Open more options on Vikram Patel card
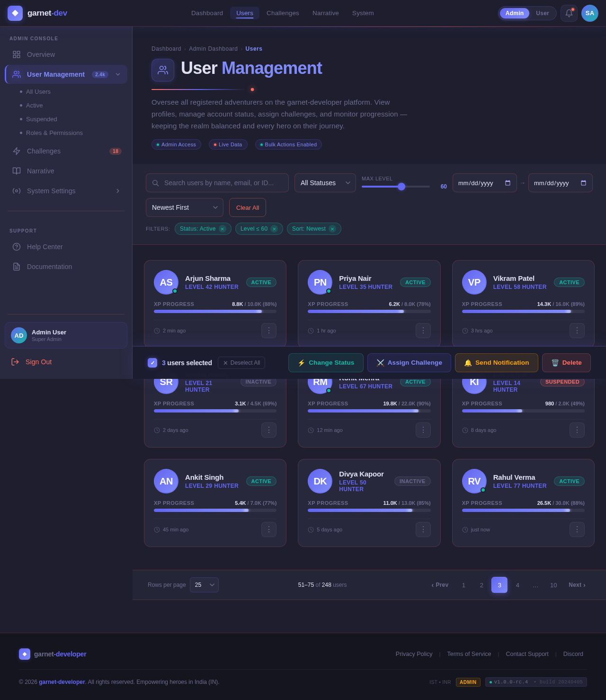This screenshot has width=606, height=700. point(577,331)
